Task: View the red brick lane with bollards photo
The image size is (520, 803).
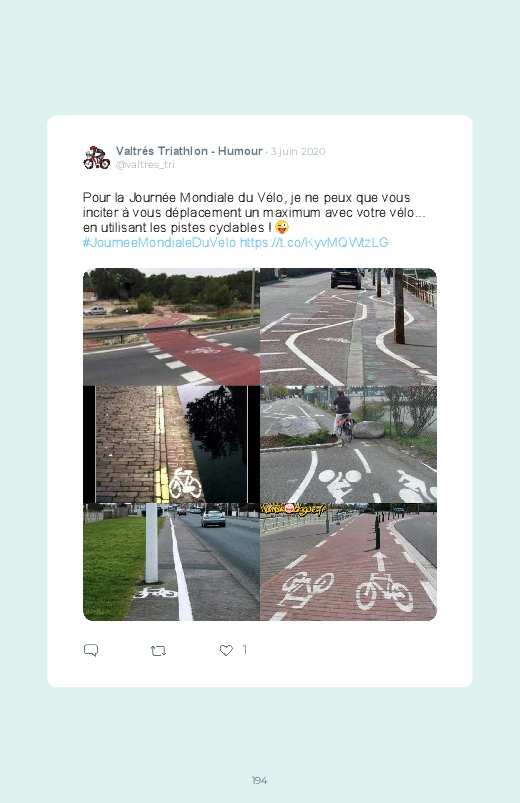Action: point(348,562)
